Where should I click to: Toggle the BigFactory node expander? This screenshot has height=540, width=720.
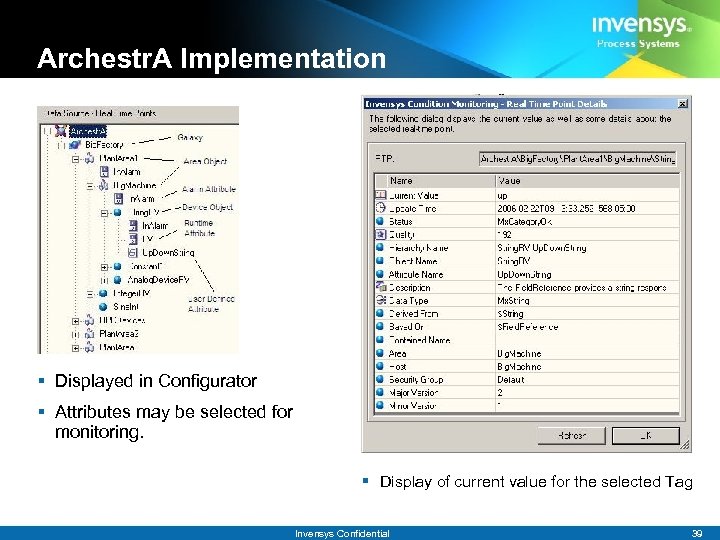pos(61,146)
